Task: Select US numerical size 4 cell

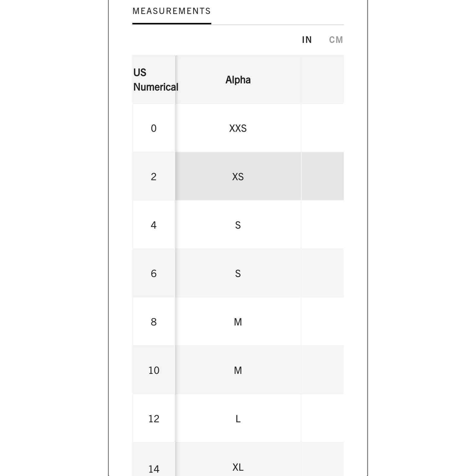Action: [x=154, y=225]
